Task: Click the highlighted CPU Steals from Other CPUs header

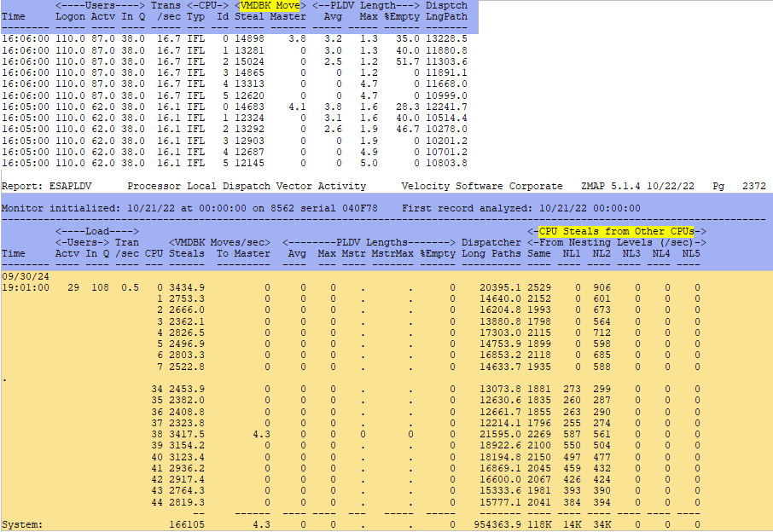Action: pos(614,231)
